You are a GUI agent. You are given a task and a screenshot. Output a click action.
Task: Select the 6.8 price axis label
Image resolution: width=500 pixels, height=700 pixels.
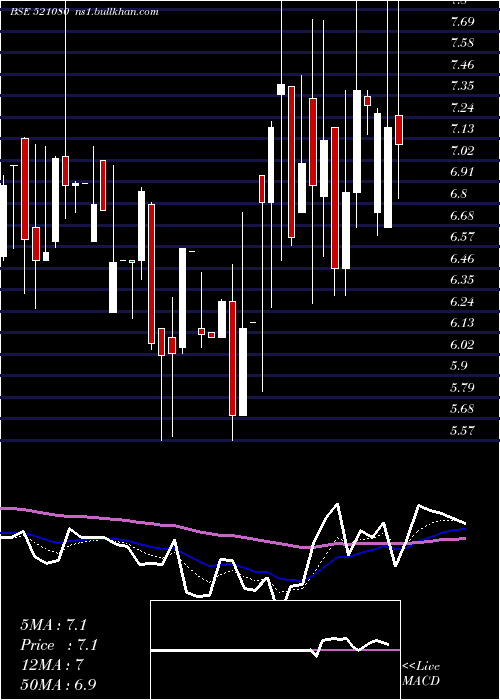pyautogui.click(x=459, y=194)
